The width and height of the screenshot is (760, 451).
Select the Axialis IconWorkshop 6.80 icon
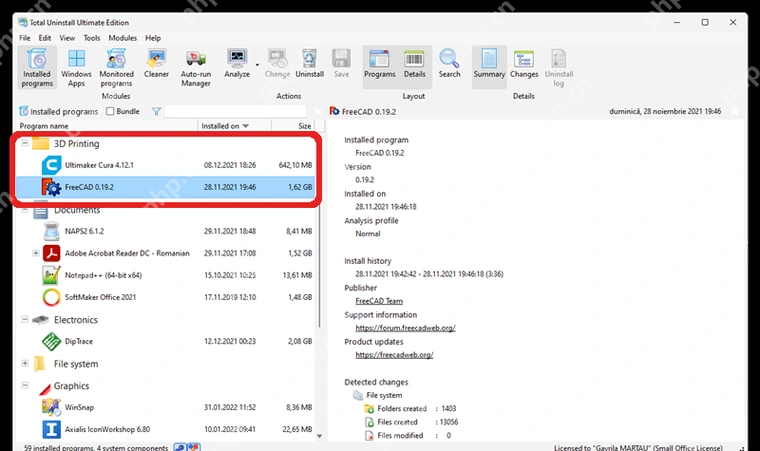(51, 430)
